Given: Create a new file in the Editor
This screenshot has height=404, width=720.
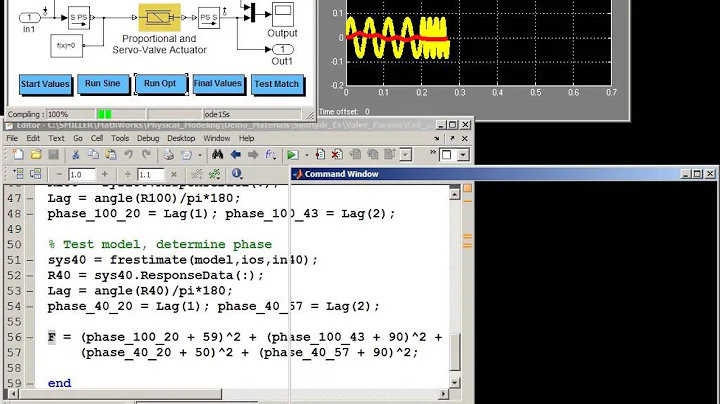Looking at the screenshot, I should pyautogui.click(x=18, y=155).
